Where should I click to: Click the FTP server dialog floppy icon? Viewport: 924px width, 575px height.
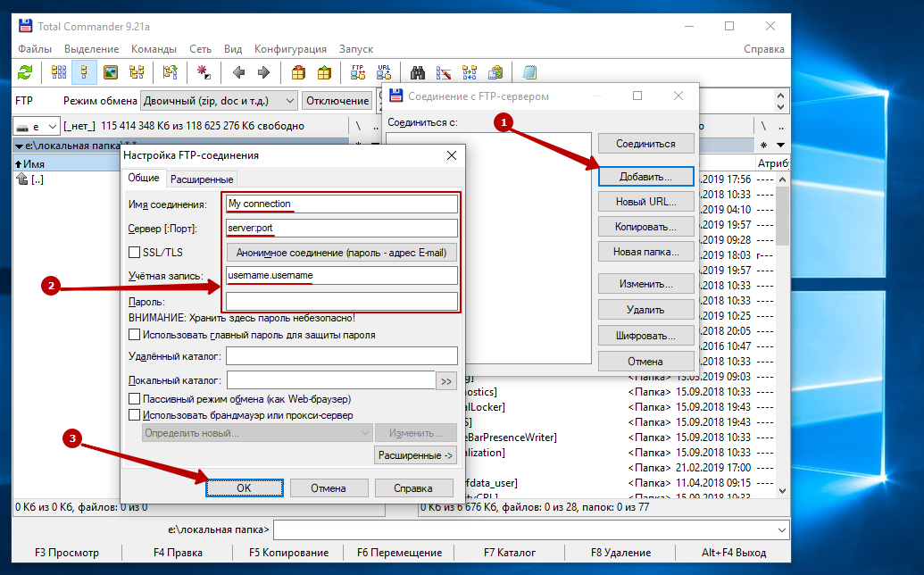coord(396,96)
